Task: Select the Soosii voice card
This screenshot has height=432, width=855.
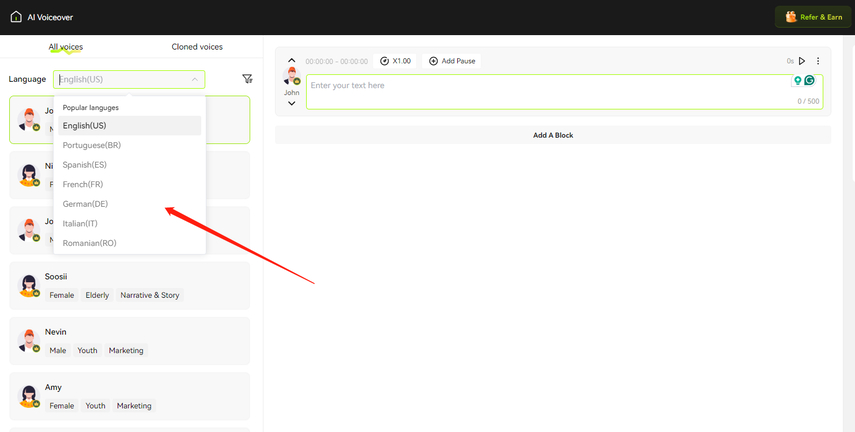Action: [x=130, y=286]
